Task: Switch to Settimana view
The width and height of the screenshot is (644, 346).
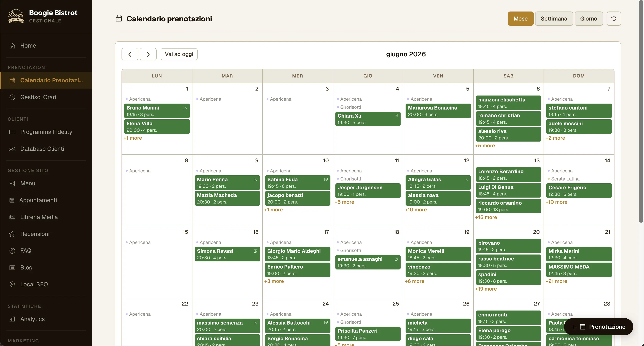Action: pos(554,19)
